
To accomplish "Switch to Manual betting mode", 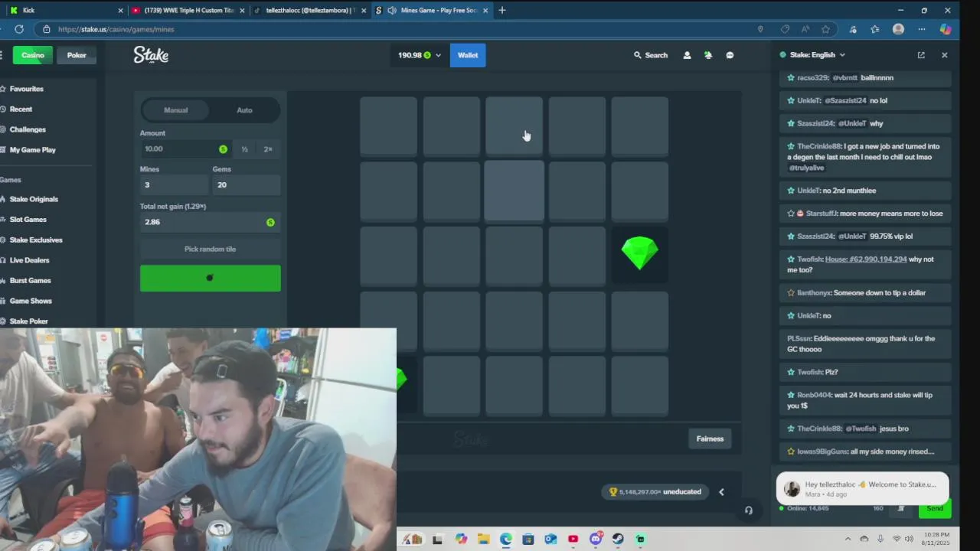I will 175,110.
